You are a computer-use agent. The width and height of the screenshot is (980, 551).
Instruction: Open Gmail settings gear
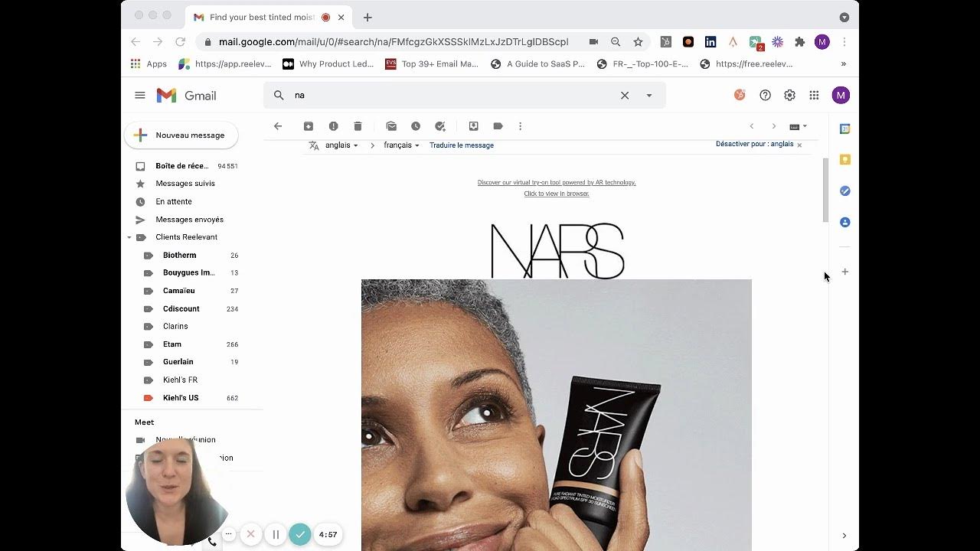(x=789, y=95)
